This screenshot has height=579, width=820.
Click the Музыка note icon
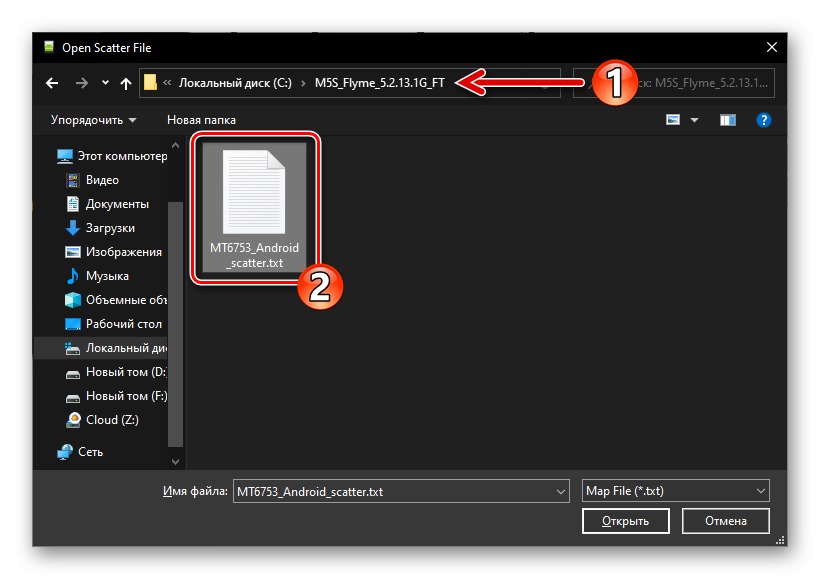pos(73,276)
